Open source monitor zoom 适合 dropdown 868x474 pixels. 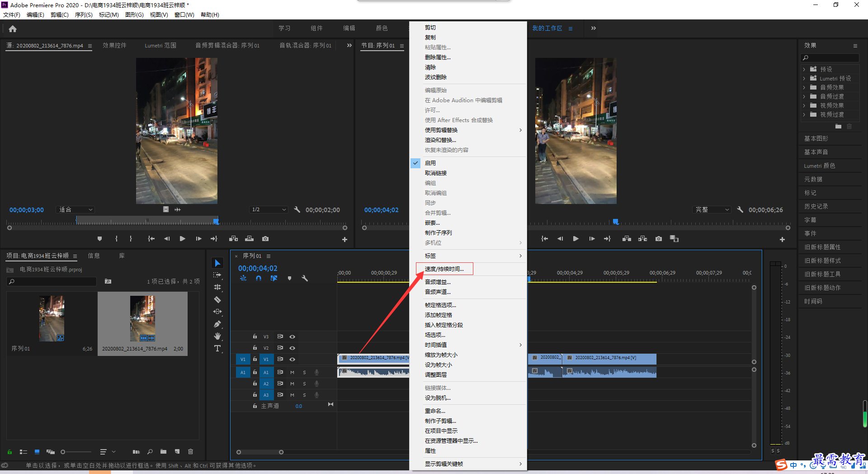(75, 209)
